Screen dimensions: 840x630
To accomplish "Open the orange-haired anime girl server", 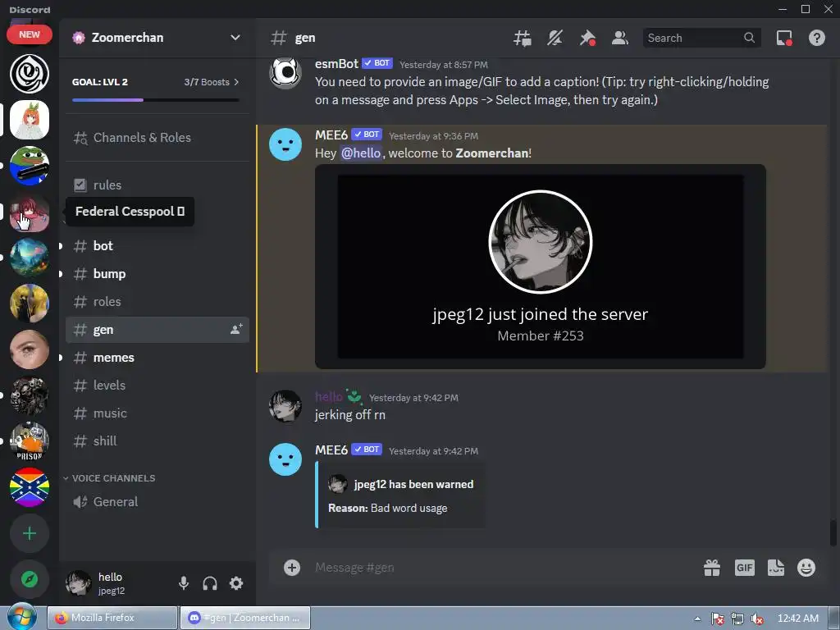I will pyautogui.click(x=30, y=120).
